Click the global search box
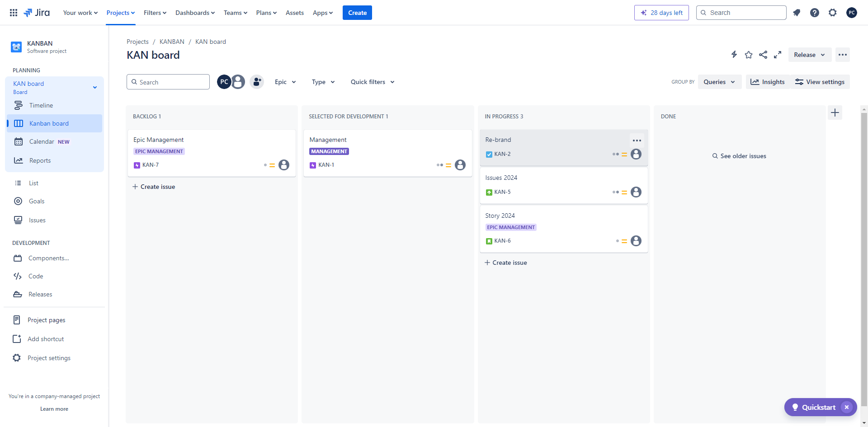 click(x=741, y=13)
